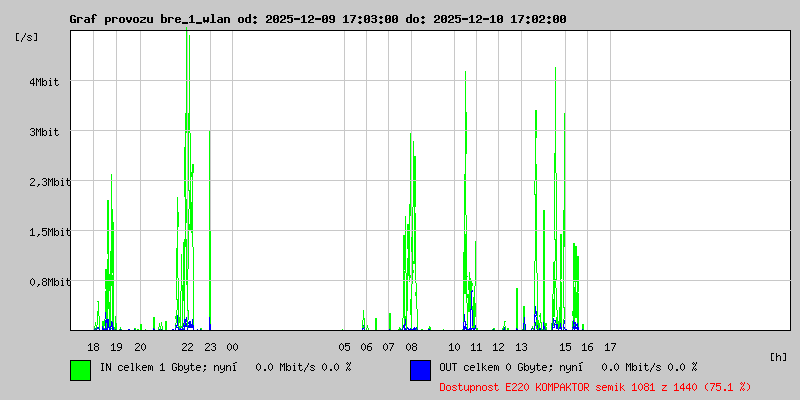
Task: Click the hour label '19'
Action: pos(116,347)
